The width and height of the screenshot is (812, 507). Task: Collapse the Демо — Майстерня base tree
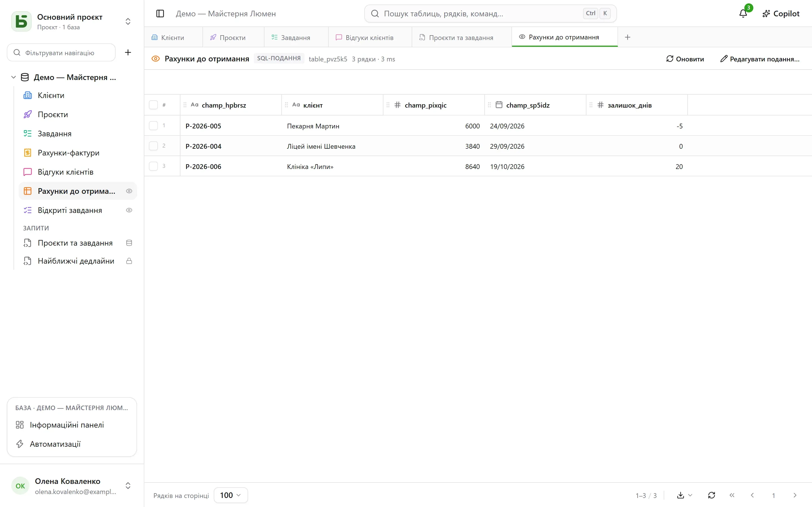point(14,77)
